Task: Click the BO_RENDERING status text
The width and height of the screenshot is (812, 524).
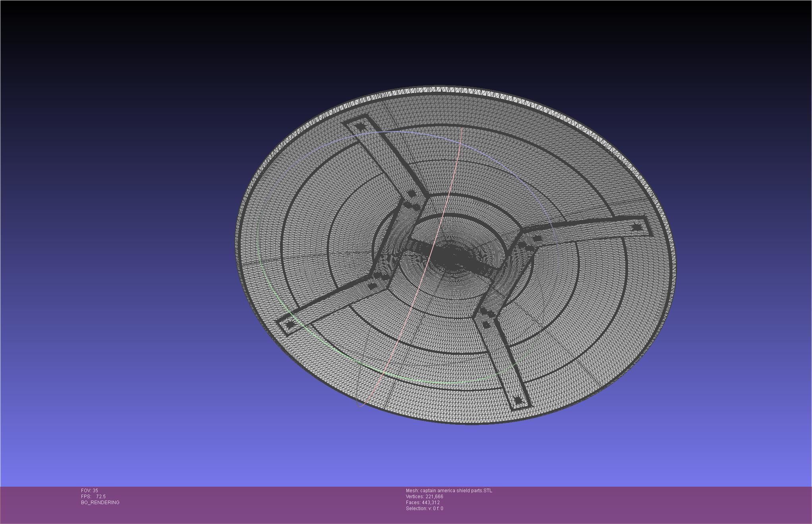Action: click(x=100, y=503)
